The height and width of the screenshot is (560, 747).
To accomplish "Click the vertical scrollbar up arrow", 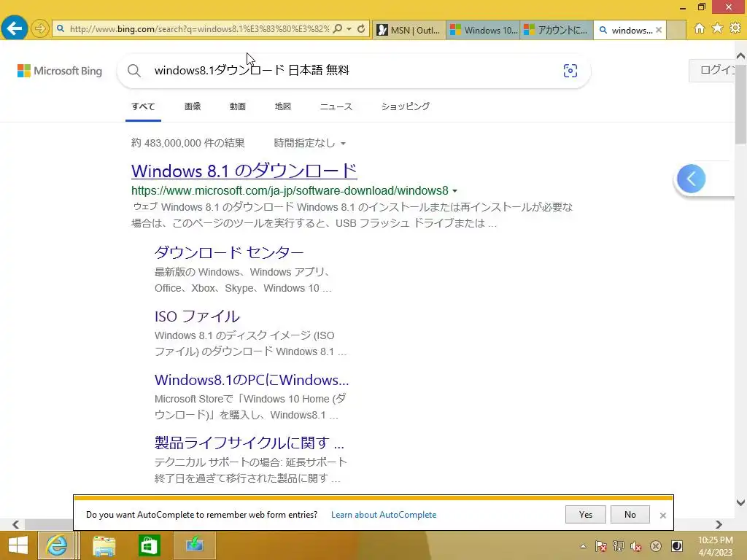I will [x=741, y=55].
